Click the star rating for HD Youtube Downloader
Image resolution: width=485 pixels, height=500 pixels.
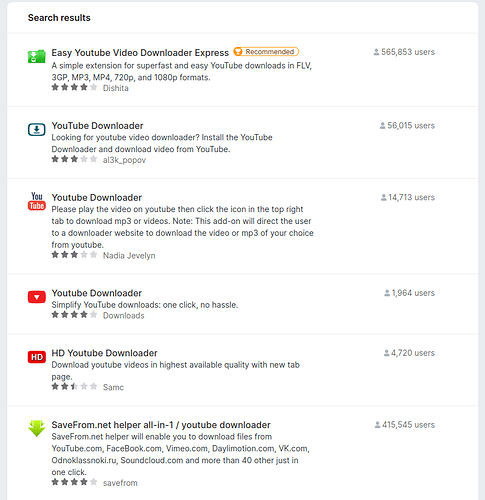[x=74, y=387]
